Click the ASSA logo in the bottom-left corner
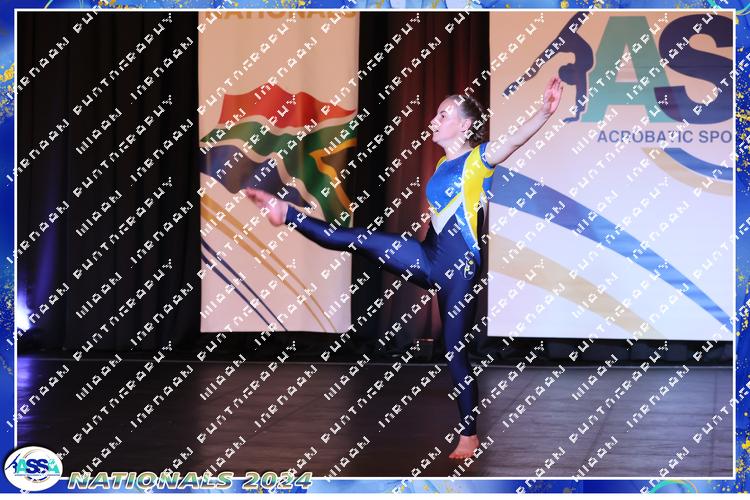This screenshot has width=750, height=500. coord(32,467)
